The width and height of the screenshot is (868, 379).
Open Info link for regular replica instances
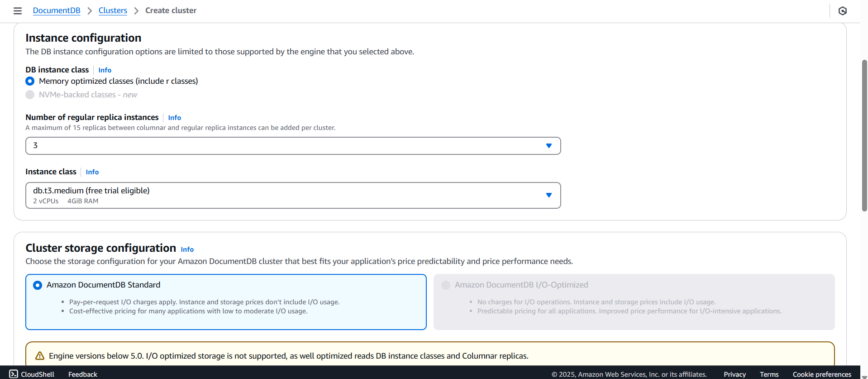click(175, 118)
